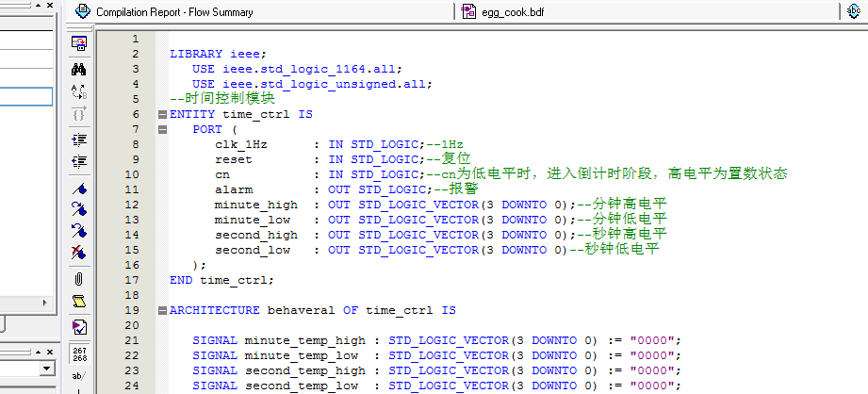Click the comment '--时间控制模块'

[222, 99]
